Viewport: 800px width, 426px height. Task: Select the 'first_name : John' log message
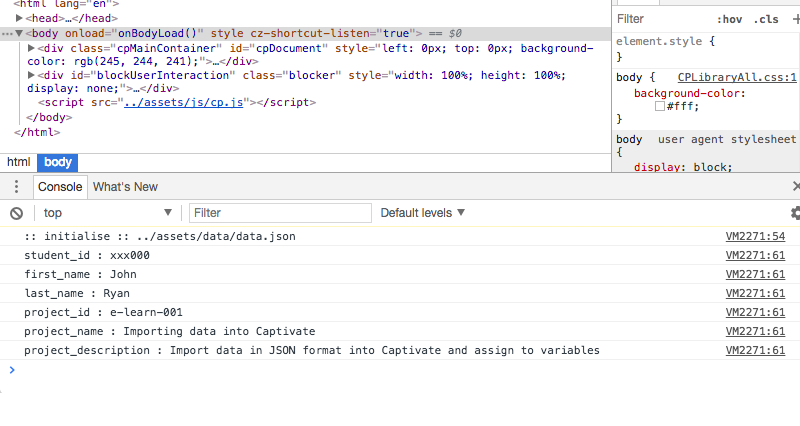(x=80, y=274)
